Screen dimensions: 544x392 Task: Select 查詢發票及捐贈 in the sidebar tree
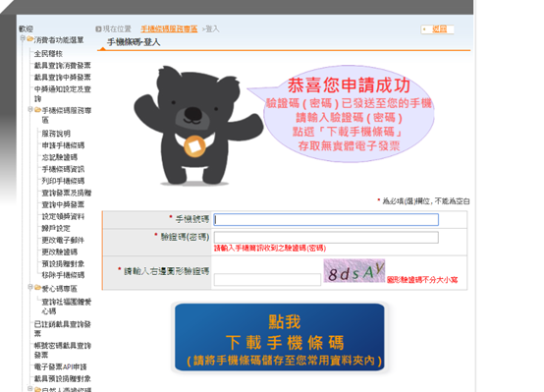[67, 193]
